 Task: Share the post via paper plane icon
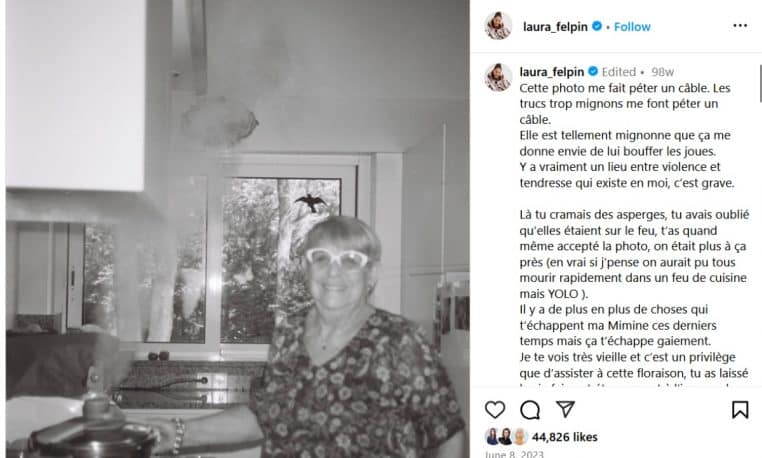tap(565, 409)
